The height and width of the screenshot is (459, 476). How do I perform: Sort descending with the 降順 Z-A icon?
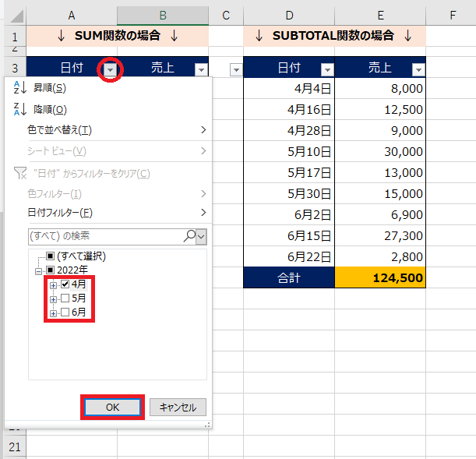pyautogui.click(x=20, y=109)
